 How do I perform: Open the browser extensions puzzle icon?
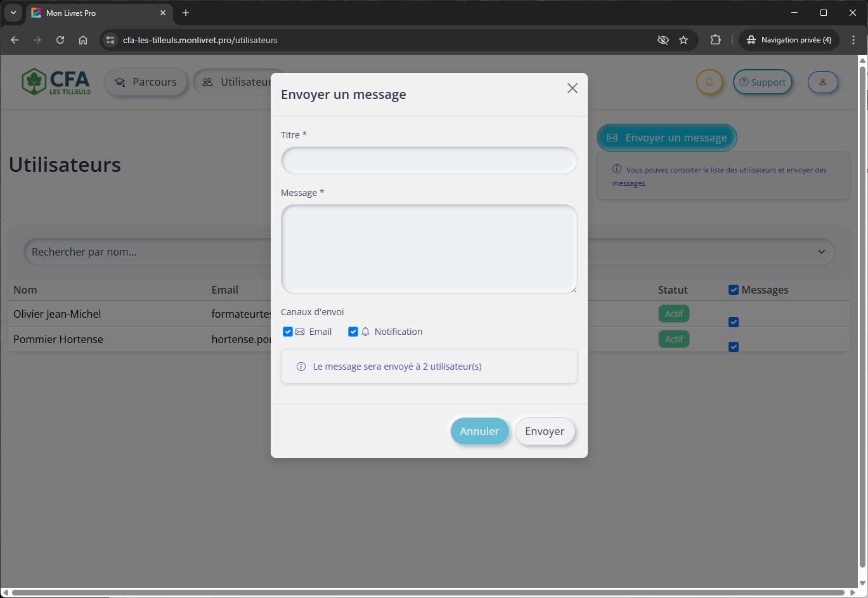715,40
